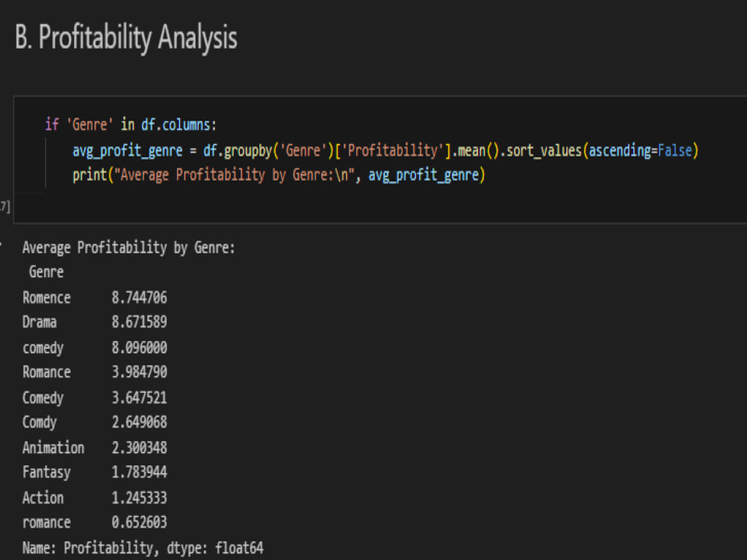747x560 pixels.
Task: Click the avg_profit_genre groupby assignment line
Action: click(x=385, y=151)
